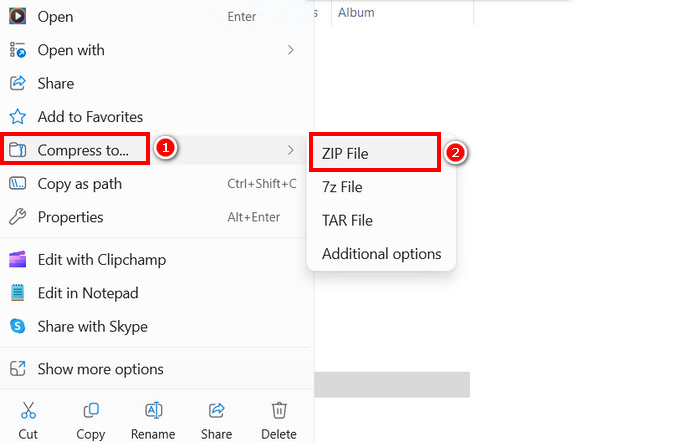The height and width of the screenshot is (442, 700).
Task: Click the Add to Favorites star icon
Action: (x=17, y=117)
